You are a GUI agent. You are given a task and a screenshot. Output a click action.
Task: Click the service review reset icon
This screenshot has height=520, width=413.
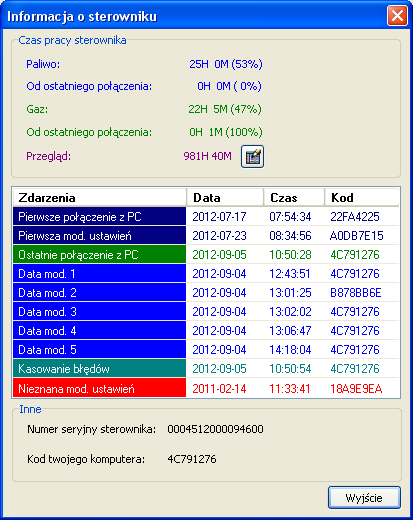pyautogui.click(x=252, y=157)
